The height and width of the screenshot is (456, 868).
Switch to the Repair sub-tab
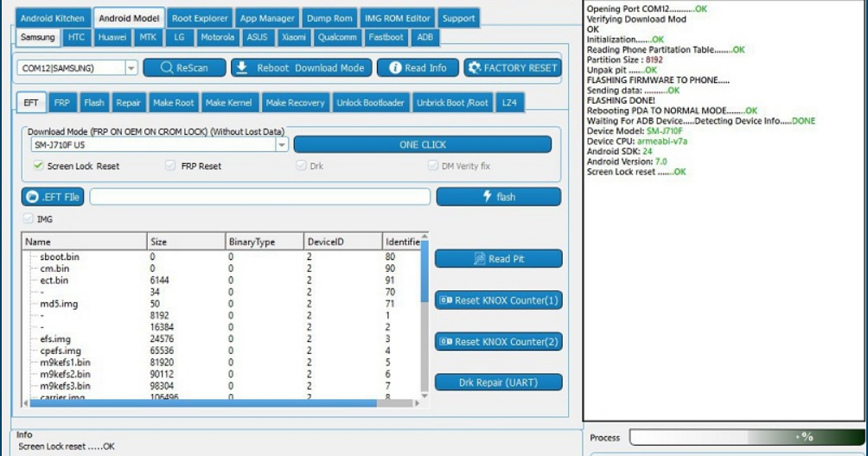[x=129, y=102]
